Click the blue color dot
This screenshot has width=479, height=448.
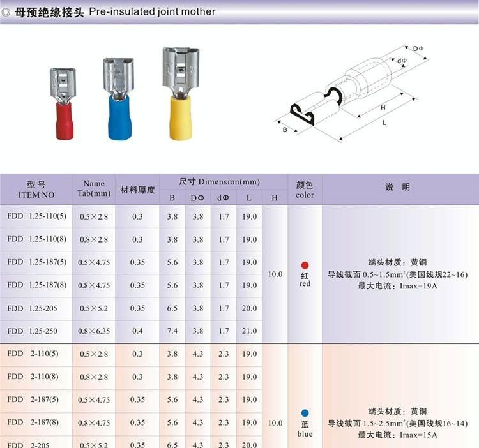305,413
